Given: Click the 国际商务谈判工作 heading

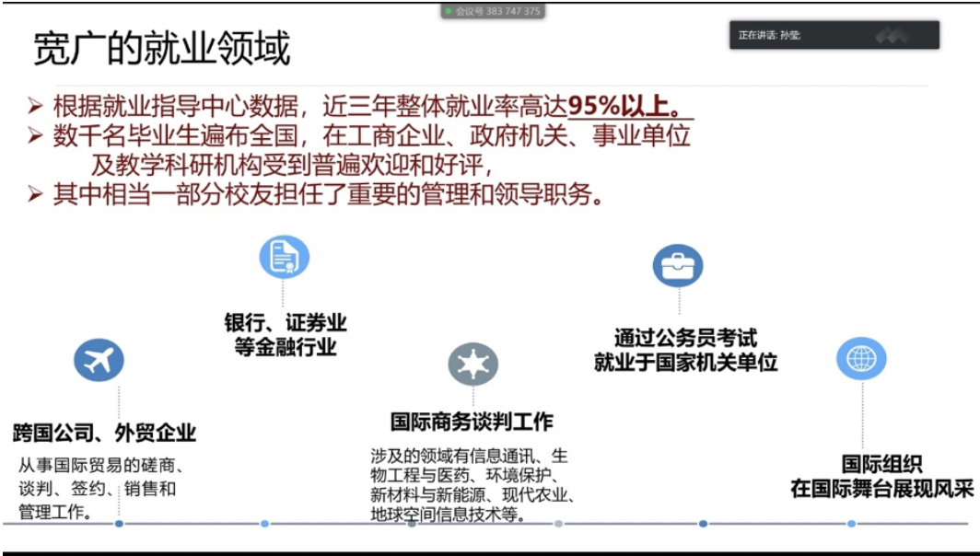Looking at the screenshot, I should [472, 422].
